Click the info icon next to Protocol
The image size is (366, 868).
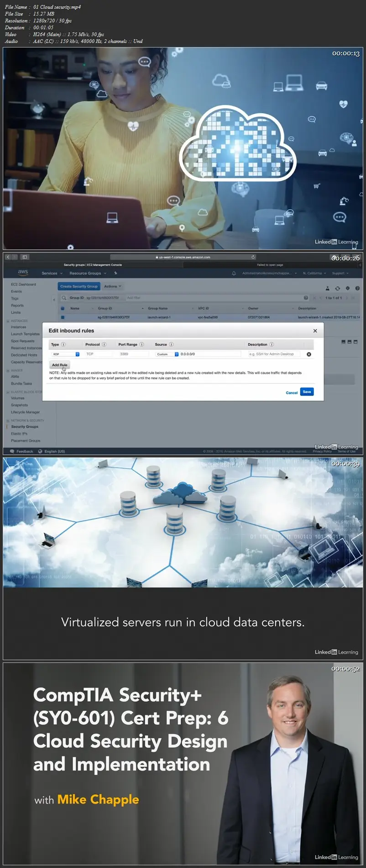[x=104, y=344]
